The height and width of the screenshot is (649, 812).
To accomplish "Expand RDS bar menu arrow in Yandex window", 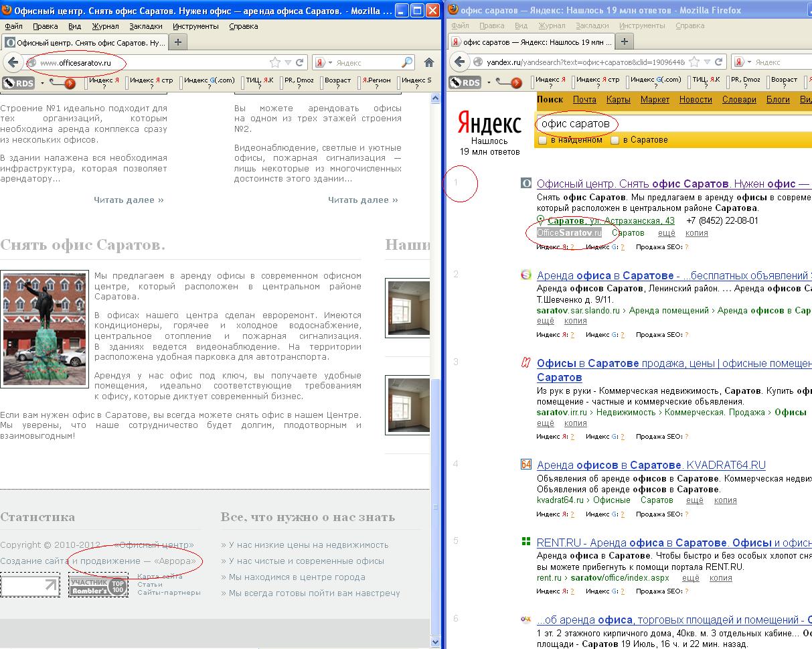I will [x=489, y=83].
